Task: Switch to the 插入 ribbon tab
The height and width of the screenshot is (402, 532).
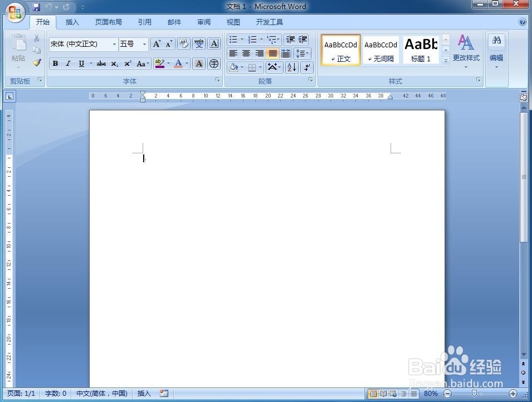Action: coord(72,22)
